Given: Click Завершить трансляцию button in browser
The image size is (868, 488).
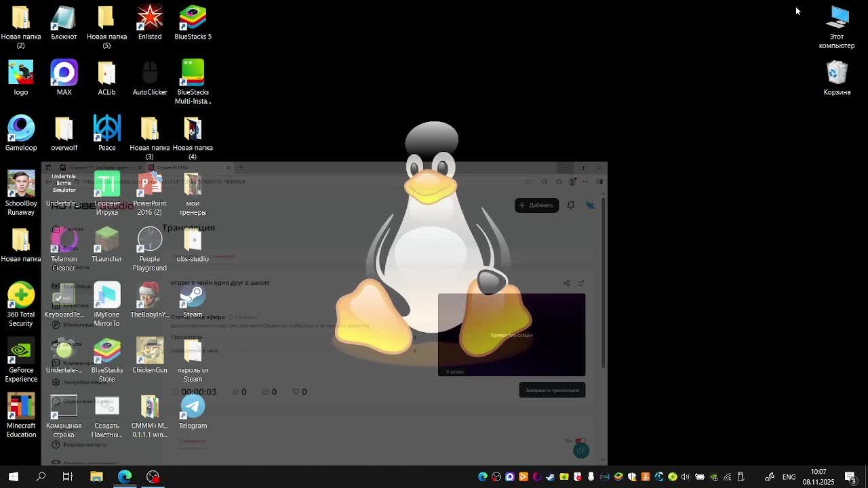Looking at the screenshot, I should click(552, 390).
